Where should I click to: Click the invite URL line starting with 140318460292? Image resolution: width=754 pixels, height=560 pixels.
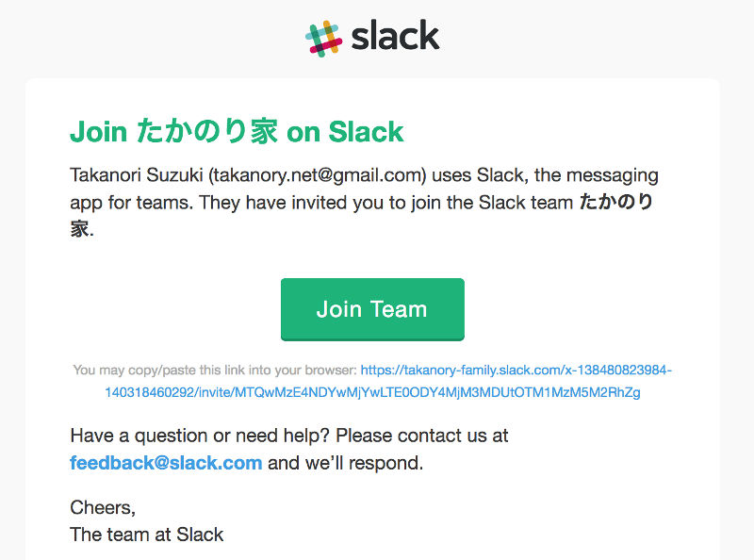coord(372,392)
